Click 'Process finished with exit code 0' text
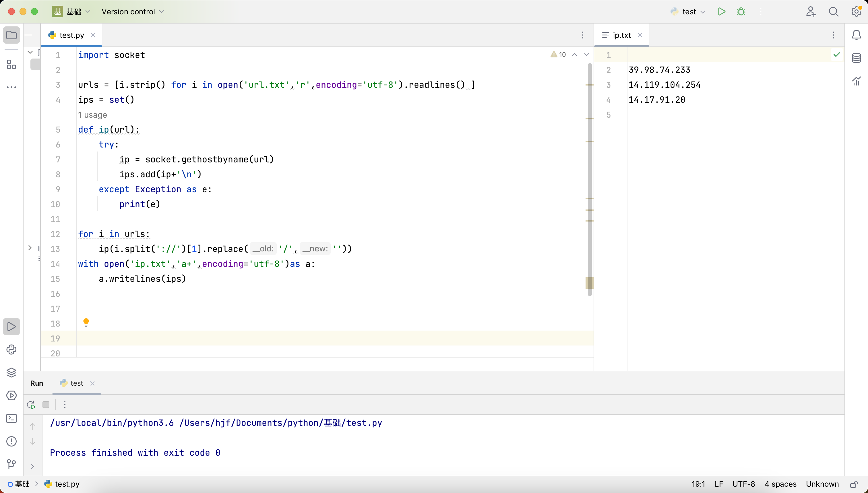 point(135,453)
